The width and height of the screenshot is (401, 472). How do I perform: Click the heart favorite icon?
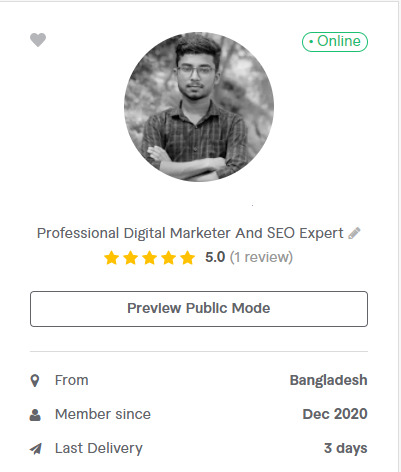pyautogui.click(x=38, y=40)
